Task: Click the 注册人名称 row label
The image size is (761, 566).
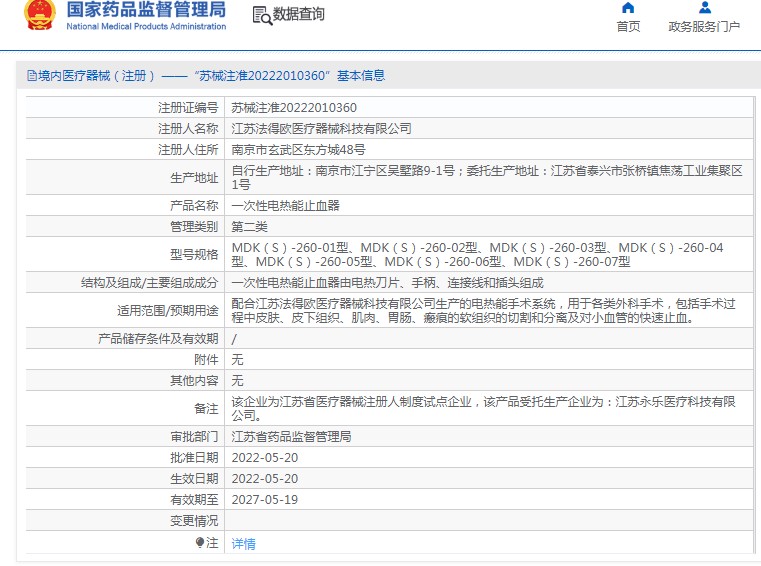Action: coord(188,128)
